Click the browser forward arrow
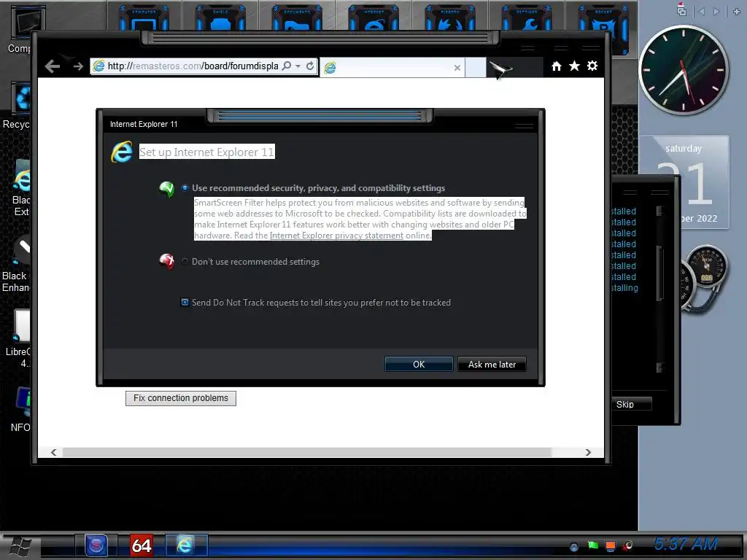 (78, 66)
